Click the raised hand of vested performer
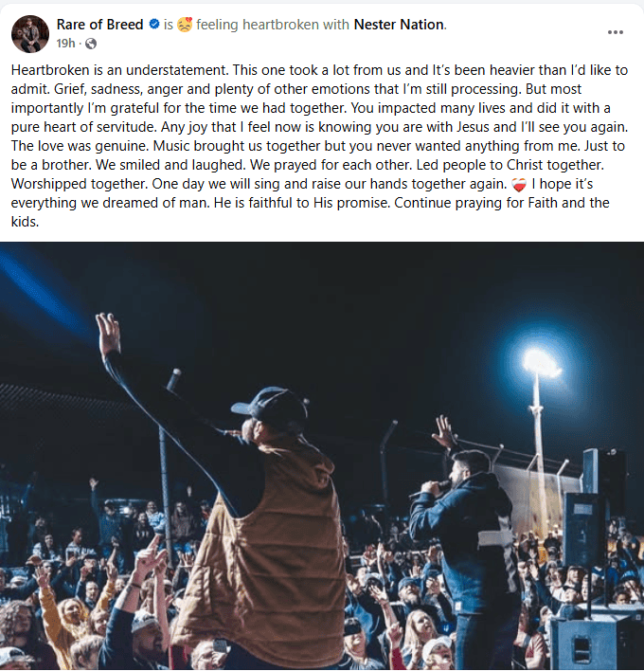 click(x=107, y=335)
